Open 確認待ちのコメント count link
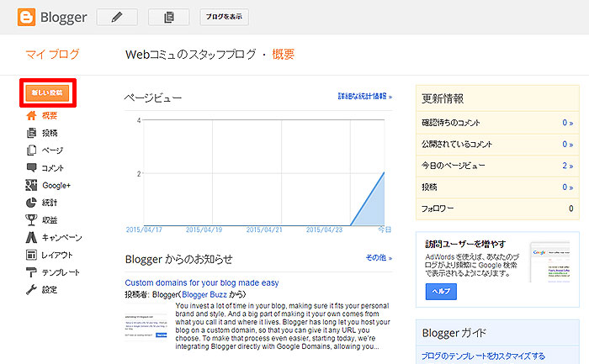 tap(567, 123)
